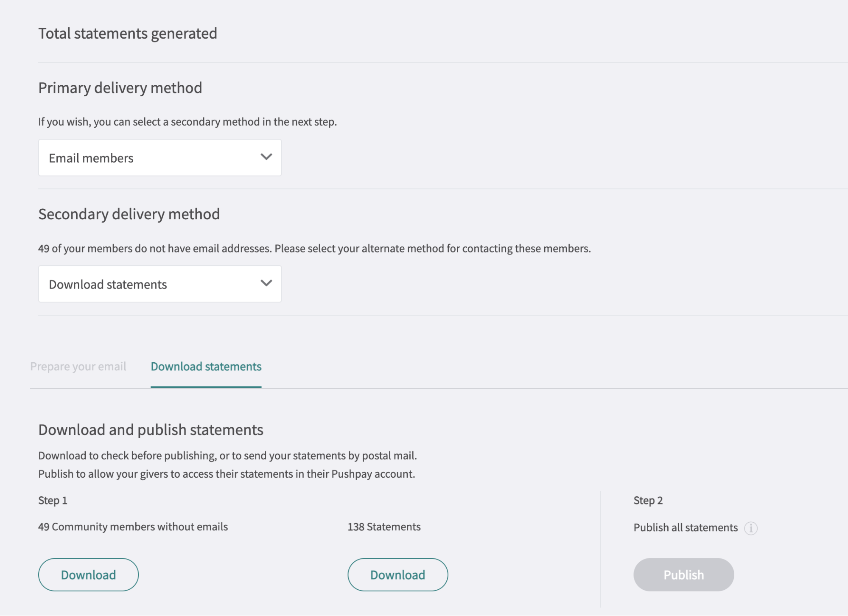Open the secondary Download statements dropdown

(x=160, y=284)
